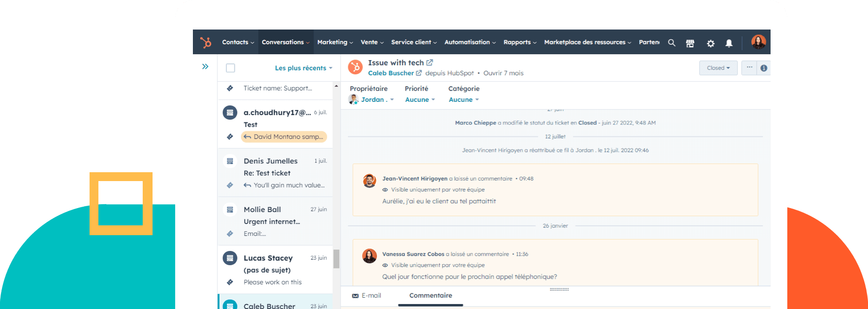Expand the sidebar with double-chevron icon
868x309 pixels.
tap(205, 66)
